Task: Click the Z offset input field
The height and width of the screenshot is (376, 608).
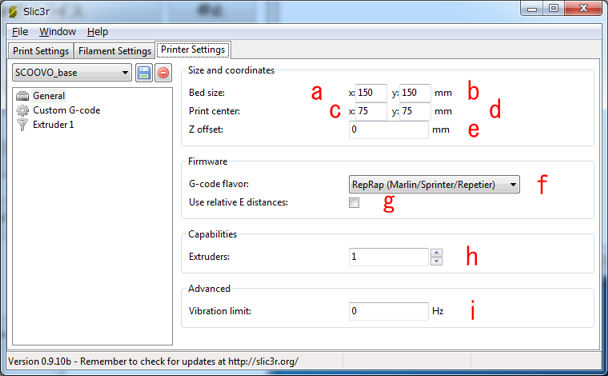Action: pyautogui.click(x=389, y=129)
